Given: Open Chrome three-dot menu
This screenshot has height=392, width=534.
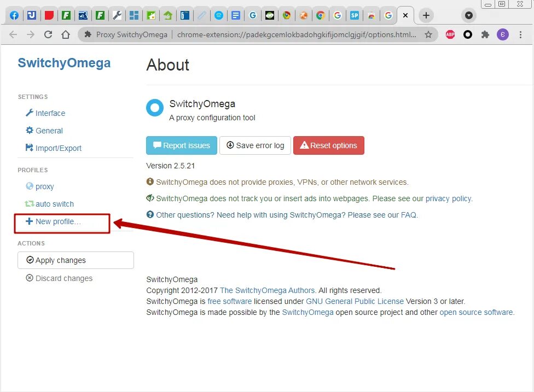Looking at the screenshot, I should pos(520,34).
